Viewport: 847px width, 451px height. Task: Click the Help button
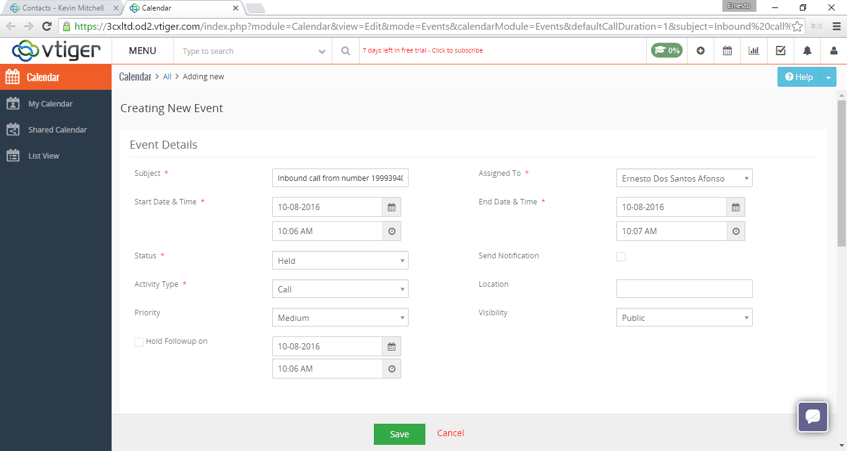799,77
